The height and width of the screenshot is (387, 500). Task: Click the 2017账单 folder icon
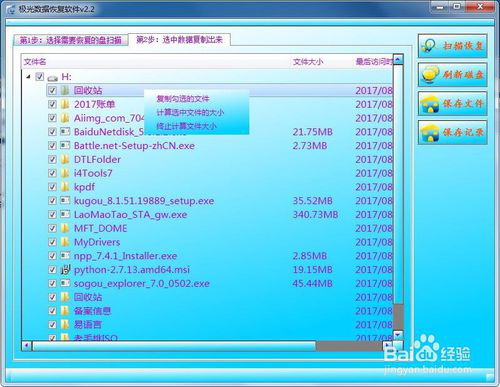click(x=65, y=104)
